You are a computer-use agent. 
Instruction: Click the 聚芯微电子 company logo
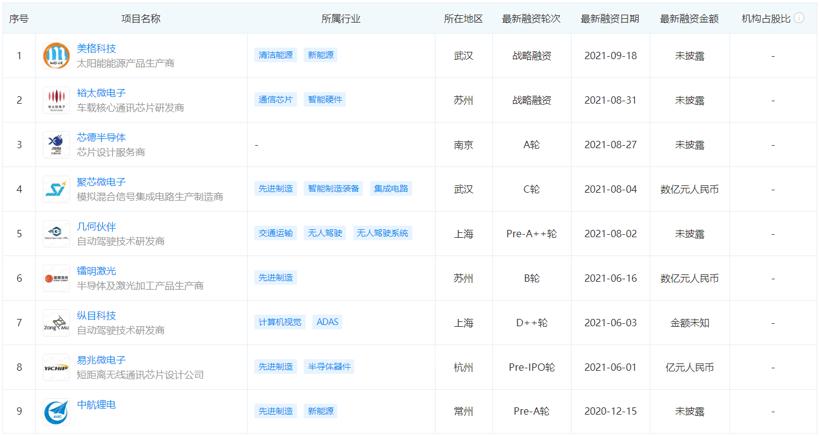coord(56,189)
